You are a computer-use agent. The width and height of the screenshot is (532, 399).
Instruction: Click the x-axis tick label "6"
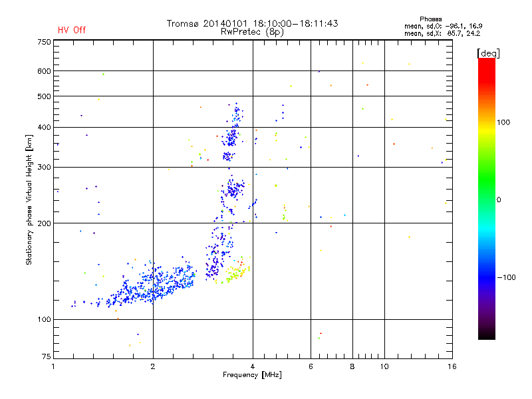(x=311, y=366)
